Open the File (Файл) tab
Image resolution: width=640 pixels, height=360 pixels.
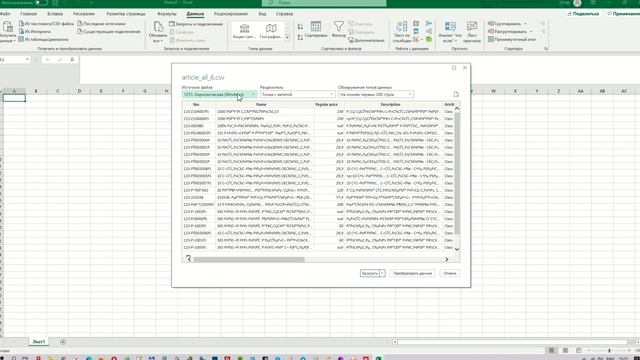pyautogui.click(x=5, y=14)
